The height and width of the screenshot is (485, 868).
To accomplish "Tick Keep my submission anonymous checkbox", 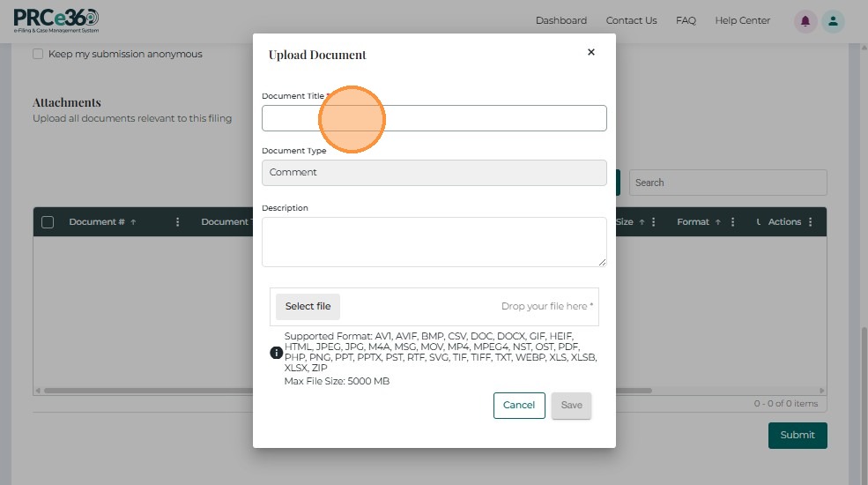I will click(38, 54).
